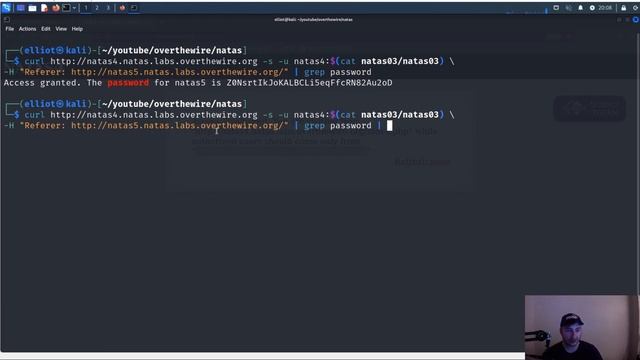Viewport: 640px width, 360px height.
Task: Open the terminal emulator launcher icon
Action: coord(66,8)
